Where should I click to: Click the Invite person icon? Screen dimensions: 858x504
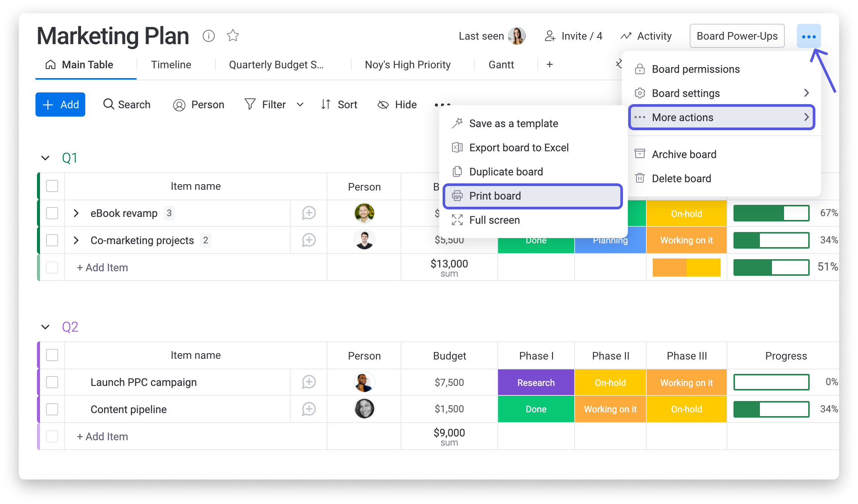[550, 36]
